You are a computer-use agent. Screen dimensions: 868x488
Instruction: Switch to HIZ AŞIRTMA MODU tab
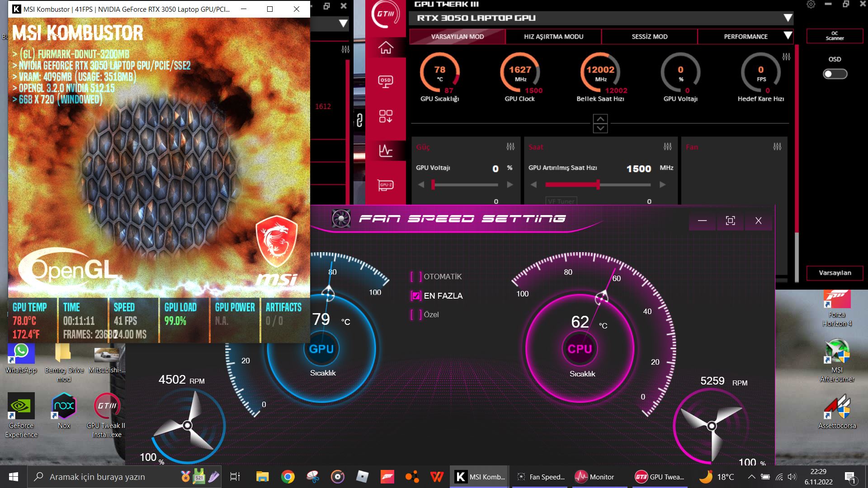[x=553, y=37]
